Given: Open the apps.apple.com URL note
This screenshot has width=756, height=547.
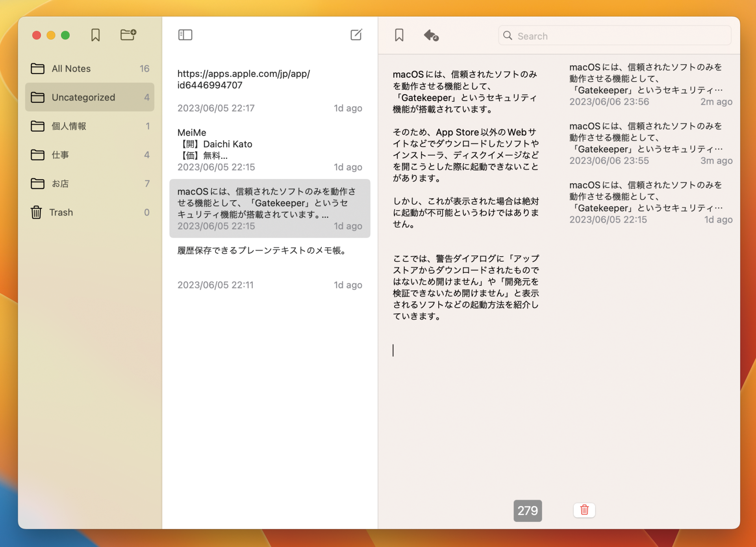Looking at the screenshot, I should pyautogui.click(x=270, y=91).
